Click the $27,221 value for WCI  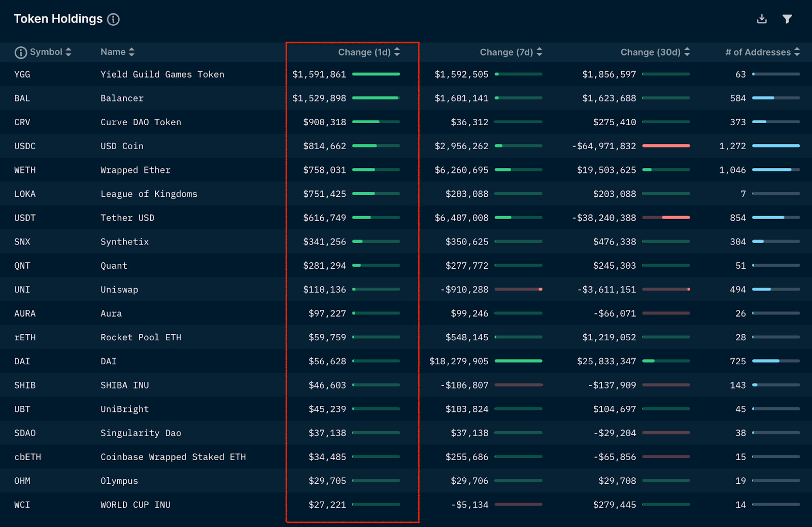click(x=327, y=505)
